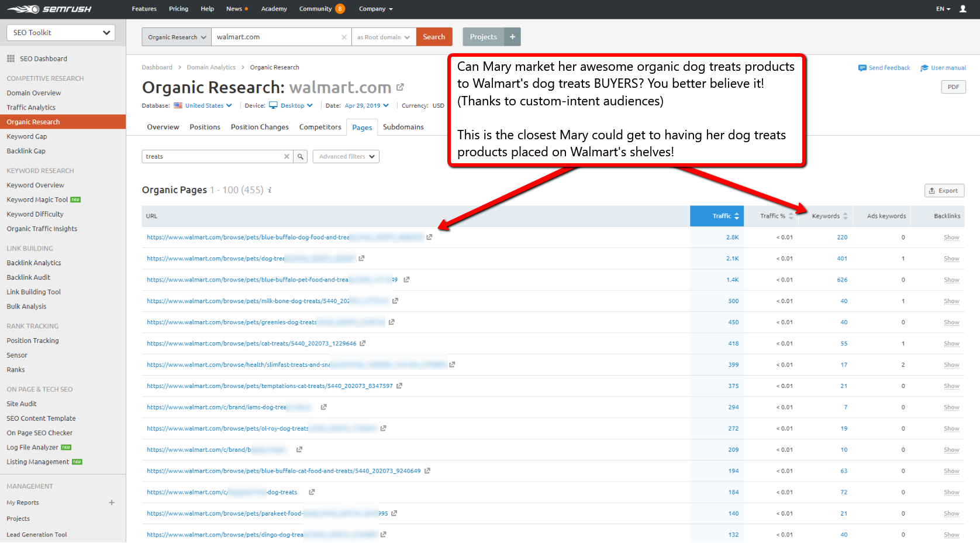Open Community notifications badge
980x543 pixels.
coord(340,9)
